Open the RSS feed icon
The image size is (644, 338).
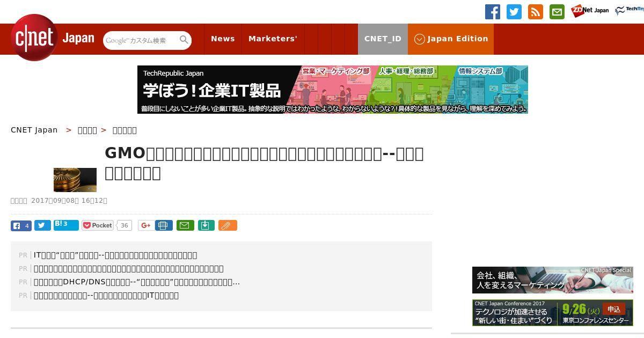click(x=536, y=12)
